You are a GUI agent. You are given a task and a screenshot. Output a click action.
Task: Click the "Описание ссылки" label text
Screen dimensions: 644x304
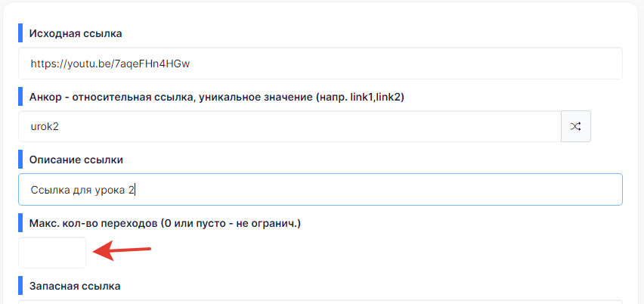(x=76, y=160)
